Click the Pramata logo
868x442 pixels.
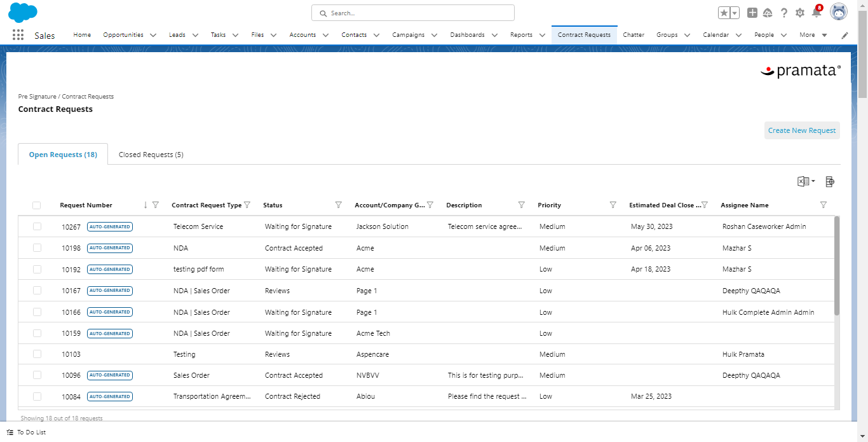click(x=800, y=71)
